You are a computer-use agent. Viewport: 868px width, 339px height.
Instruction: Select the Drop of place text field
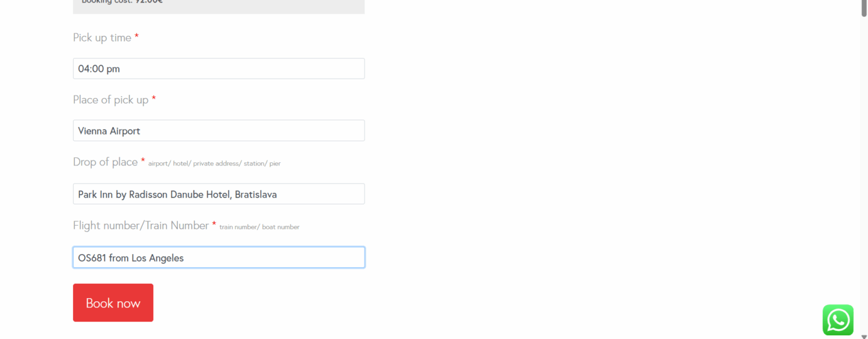tap(218, 194)
